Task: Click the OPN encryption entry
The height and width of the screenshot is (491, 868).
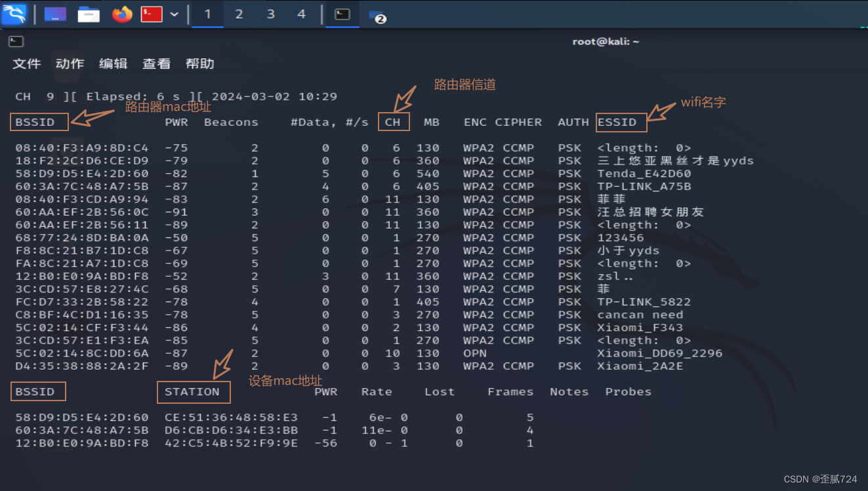Action: [x=475, y=353]
